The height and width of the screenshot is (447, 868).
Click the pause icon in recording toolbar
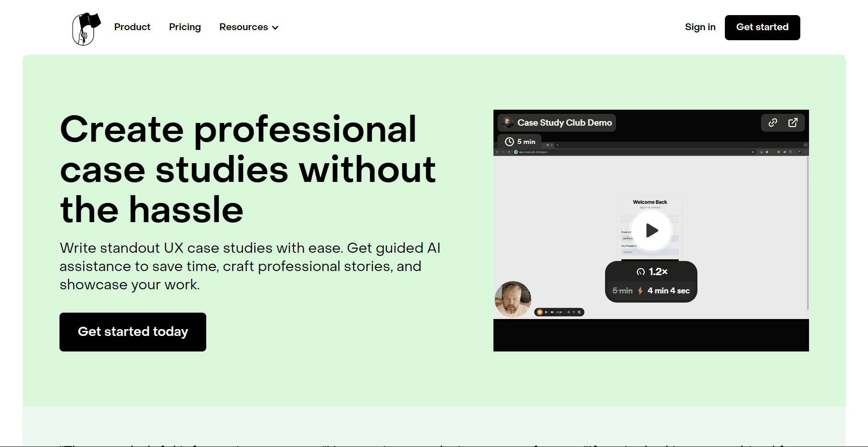point(546,312)
